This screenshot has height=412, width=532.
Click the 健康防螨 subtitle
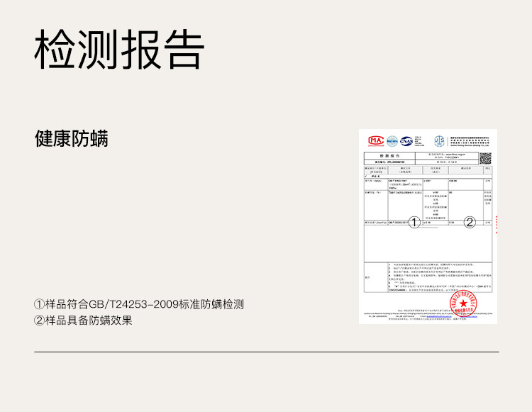71,138
